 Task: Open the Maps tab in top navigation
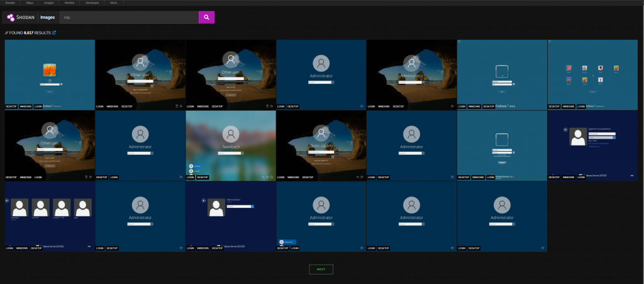pos(30,3)
